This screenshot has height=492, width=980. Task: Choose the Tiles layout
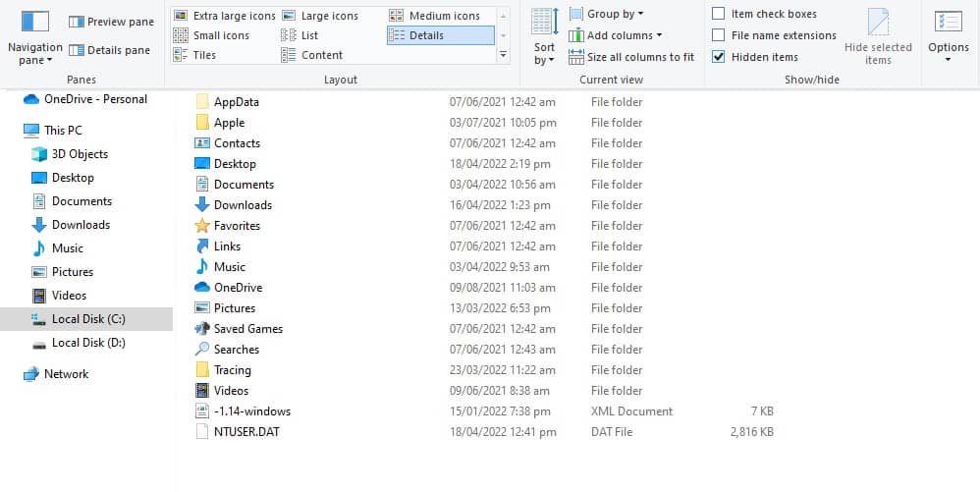pos(194,55)
